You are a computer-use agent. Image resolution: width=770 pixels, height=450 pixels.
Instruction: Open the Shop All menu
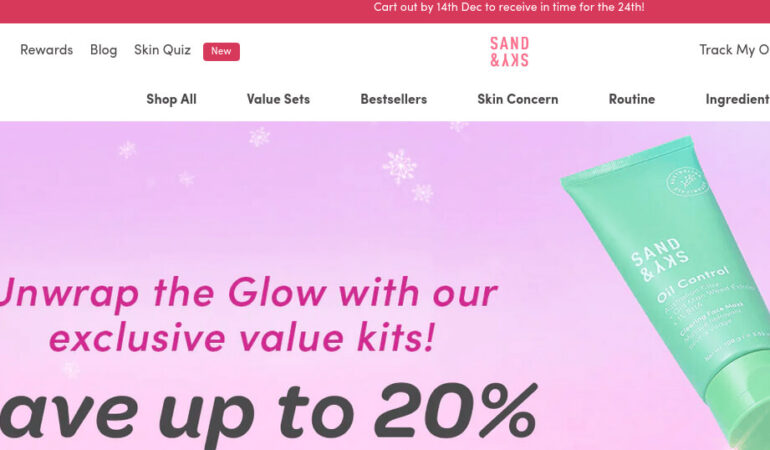point(171,99)
